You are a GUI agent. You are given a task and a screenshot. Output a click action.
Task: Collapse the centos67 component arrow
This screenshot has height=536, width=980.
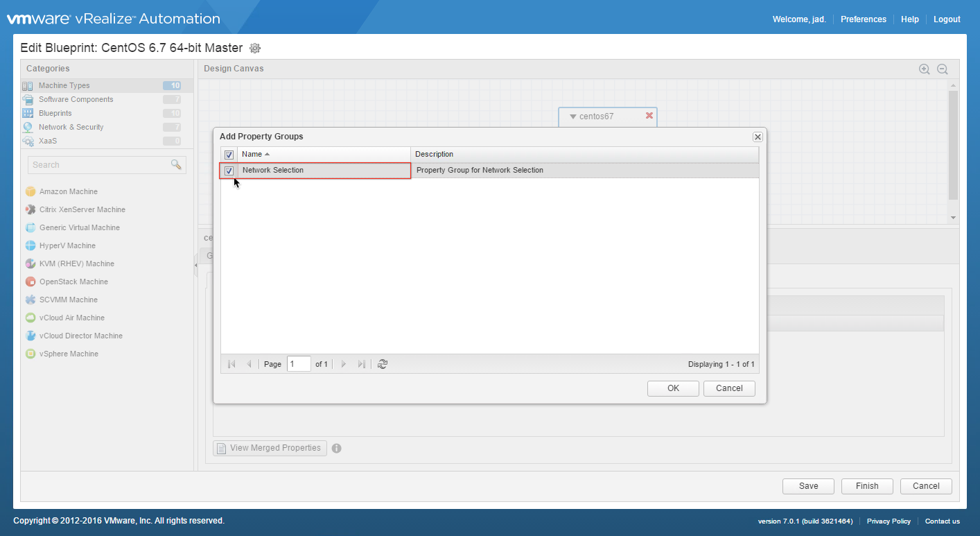pos(573,116)
